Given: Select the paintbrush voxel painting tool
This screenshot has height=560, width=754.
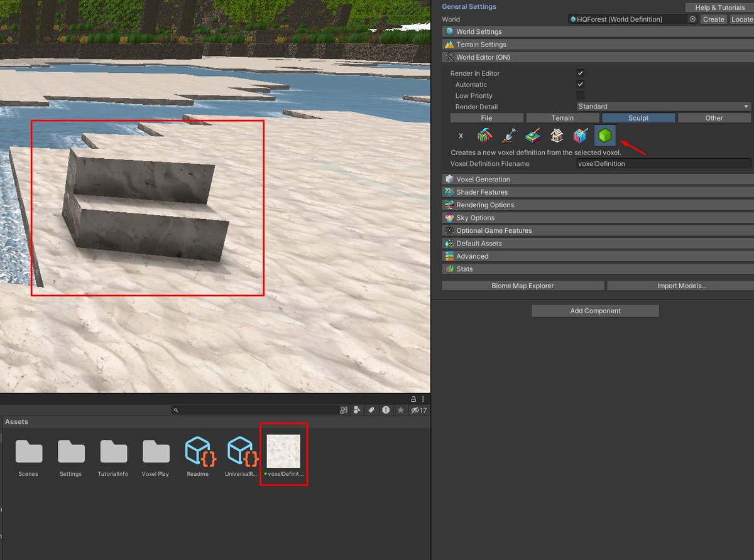Looking at the screenshot, I should tap(532, 135).
